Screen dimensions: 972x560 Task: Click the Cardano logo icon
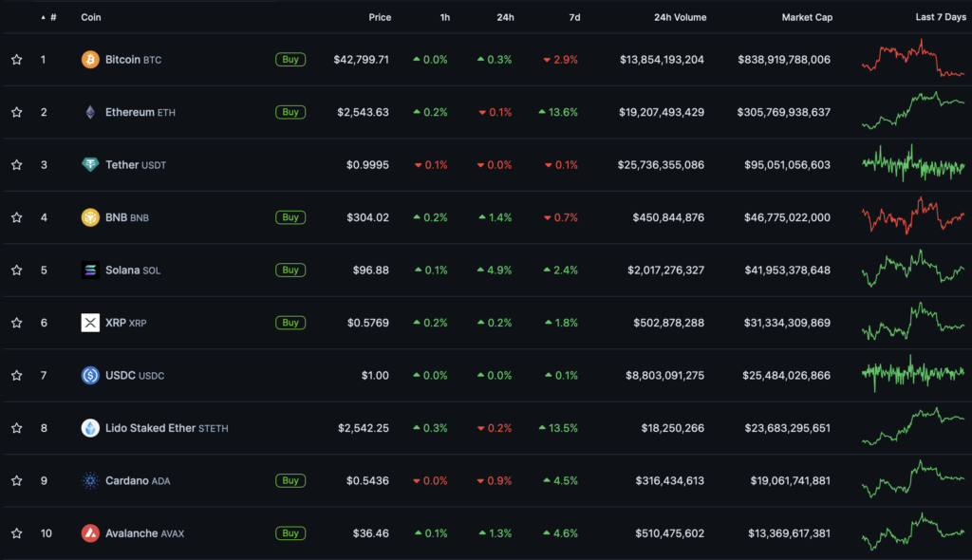coord(90,480)
